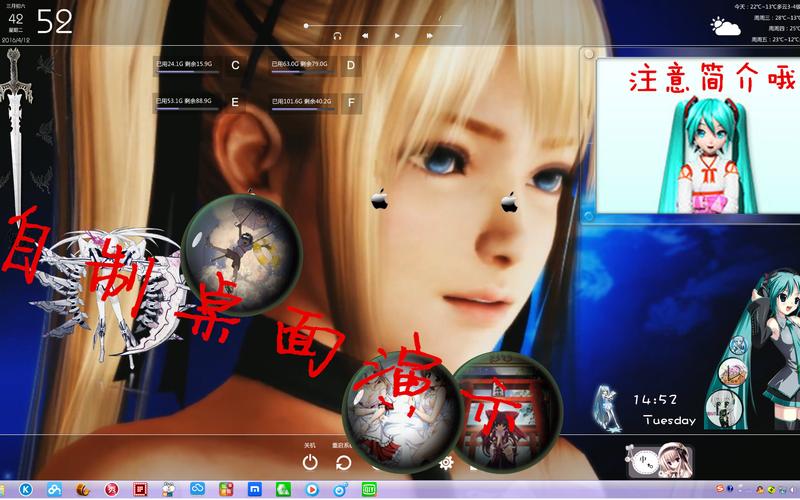The width and height of the screenshot is (800, 500).
Task: Open drive E shortcut tile
Action: [235, 102]
